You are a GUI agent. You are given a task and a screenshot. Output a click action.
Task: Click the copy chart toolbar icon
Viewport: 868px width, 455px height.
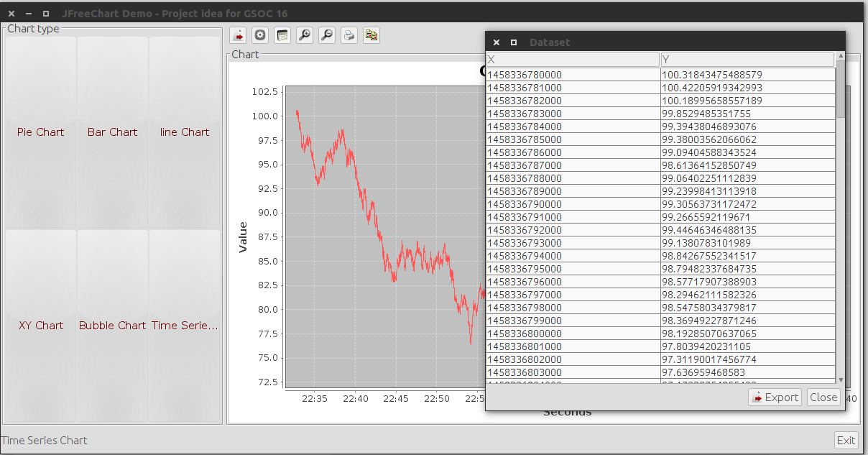[371, 35]
